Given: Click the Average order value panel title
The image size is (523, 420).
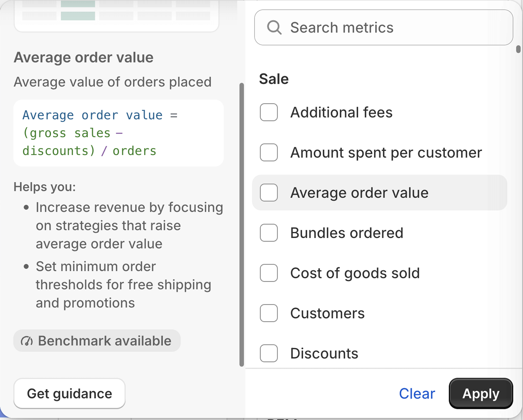Looking at the screenshot, I should click(83, 57).
